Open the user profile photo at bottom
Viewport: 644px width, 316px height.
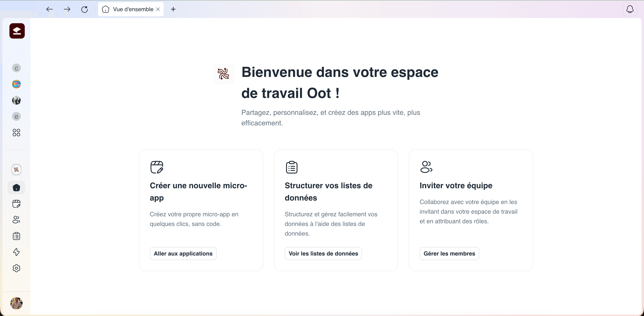tap(16, 303)
